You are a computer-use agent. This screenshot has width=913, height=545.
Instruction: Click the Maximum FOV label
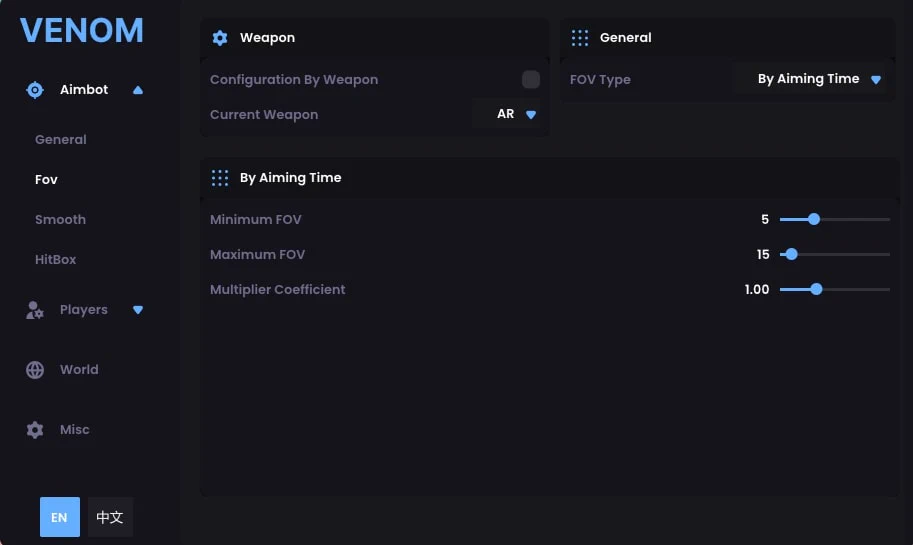(257, 254)
